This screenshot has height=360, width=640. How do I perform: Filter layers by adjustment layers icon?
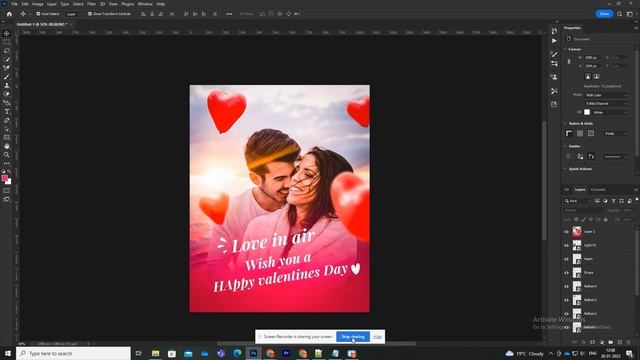point(605,201)
